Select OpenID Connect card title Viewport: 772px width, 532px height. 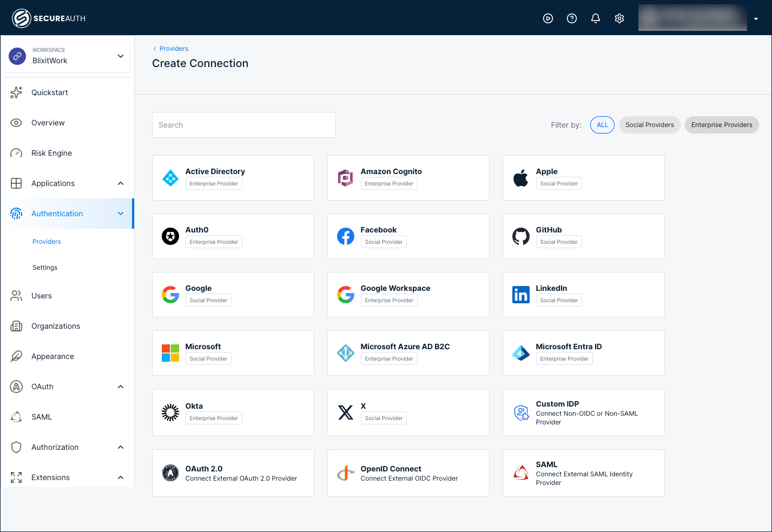391,469
